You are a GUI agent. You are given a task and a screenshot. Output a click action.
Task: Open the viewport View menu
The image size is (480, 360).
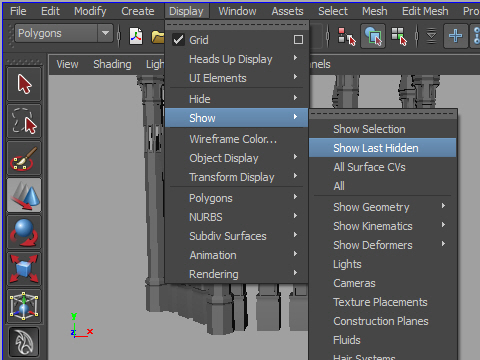67,64
